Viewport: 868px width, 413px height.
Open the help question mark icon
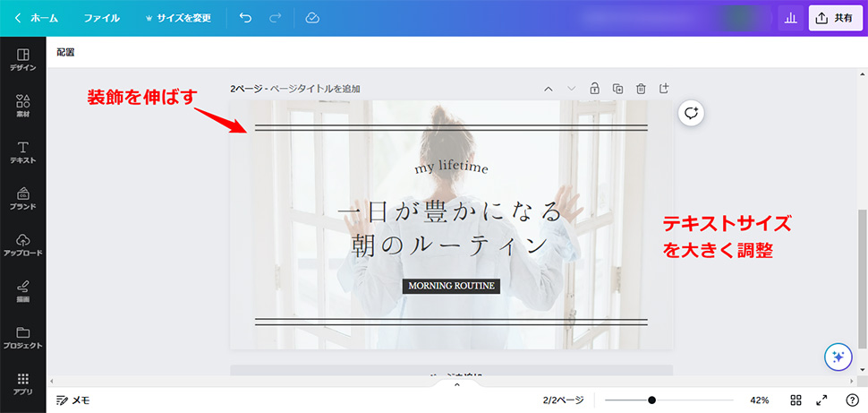853,400
